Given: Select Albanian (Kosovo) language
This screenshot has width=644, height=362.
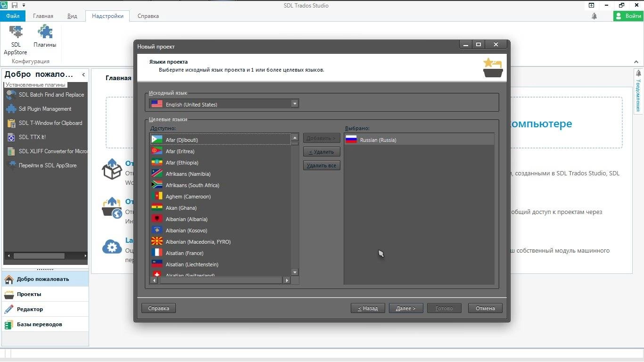Looking at the screenshot, I should 221,230.
